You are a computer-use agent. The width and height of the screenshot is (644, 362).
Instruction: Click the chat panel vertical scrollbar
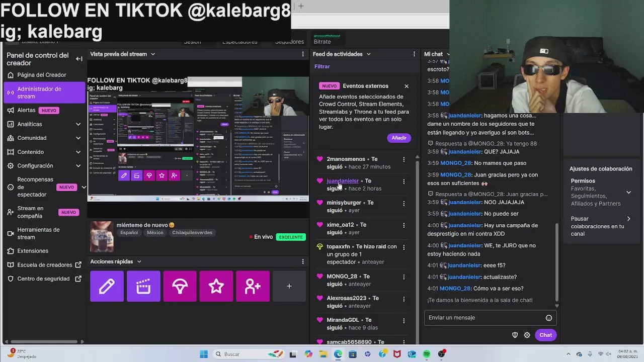point(556,261)
